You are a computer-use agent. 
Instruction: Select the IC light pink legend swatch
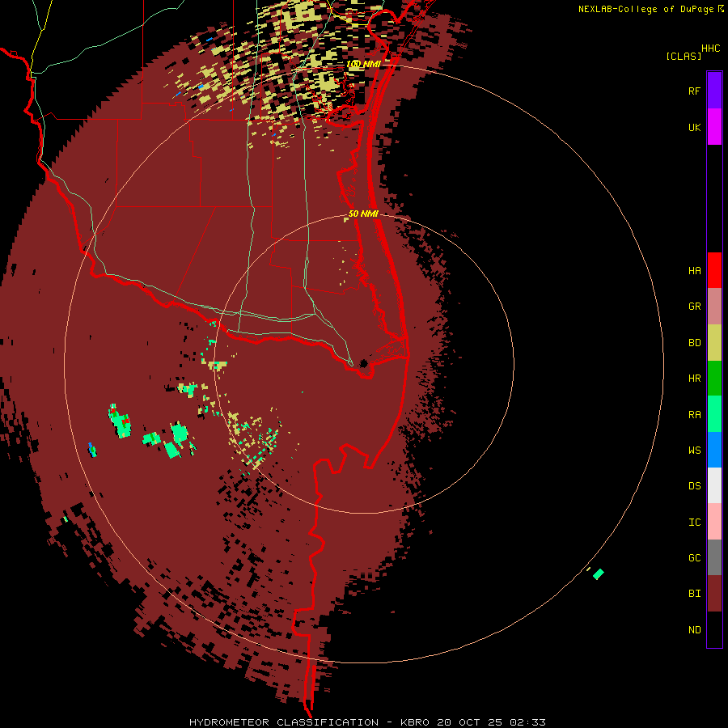[x=714, y=522]
